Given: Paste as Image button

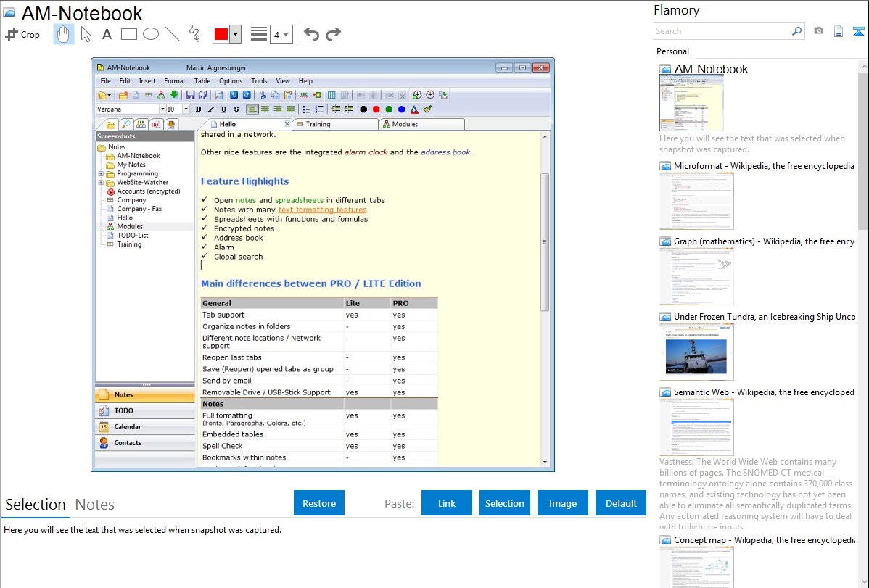Looking at the screenshot, I should pos(562,503).
